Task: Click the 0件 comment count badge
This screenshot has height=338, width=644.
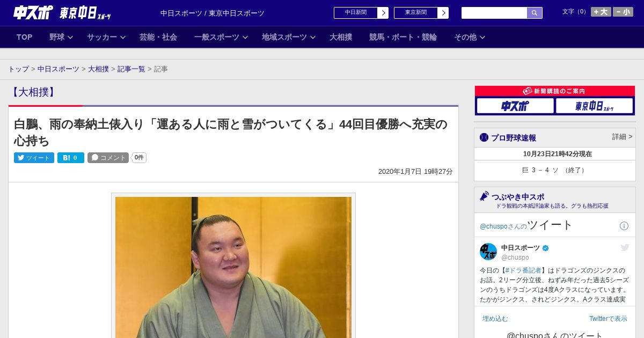Action: click(x=139, y=158)
